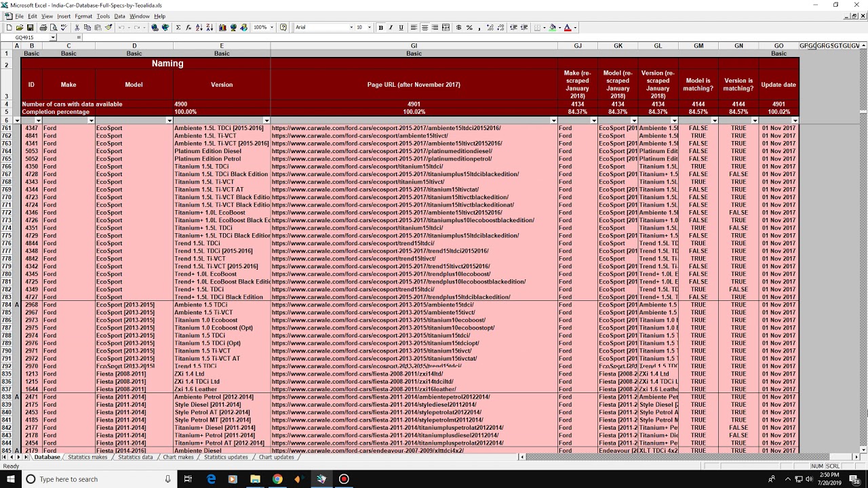The image size is (868, 488).
Task: Apply Comma style icon
Action: pyautogui.click(x=479, y=27)
